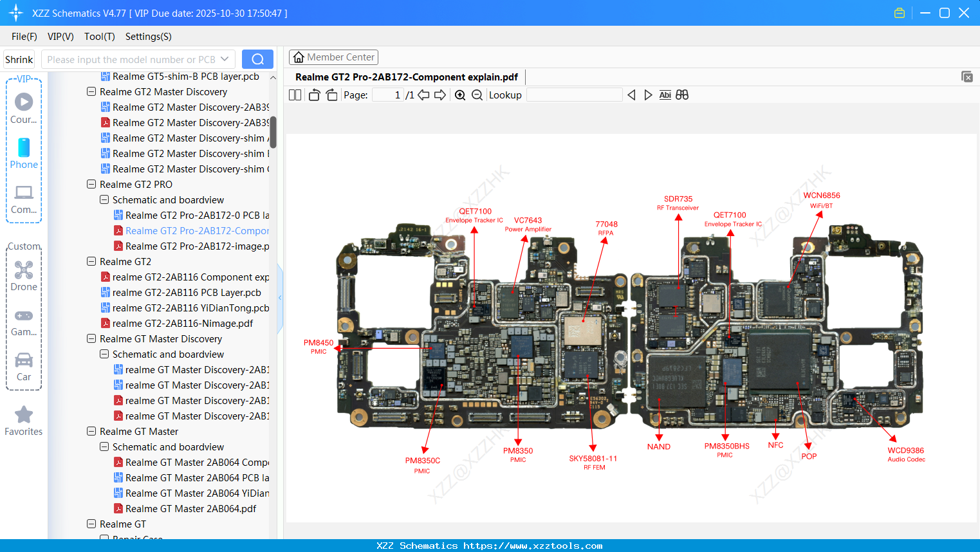
Task: Toggle the two-page layout view icon
Action: (x=295, y=95)
